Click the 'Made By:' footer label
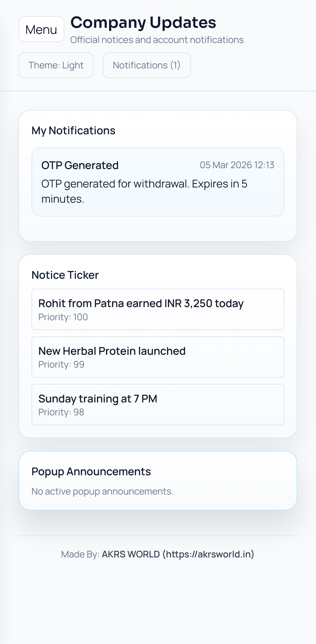 tap(80, 554)
